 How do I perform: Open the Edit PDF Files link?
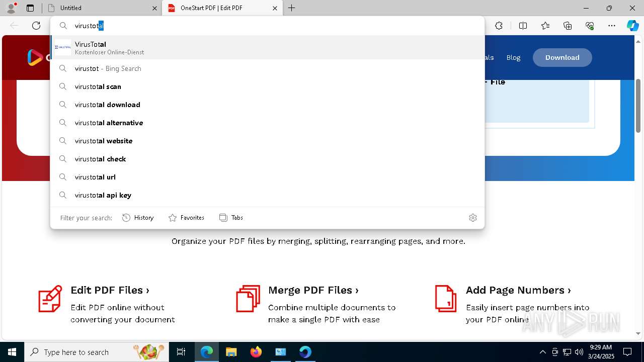point(110,290)
